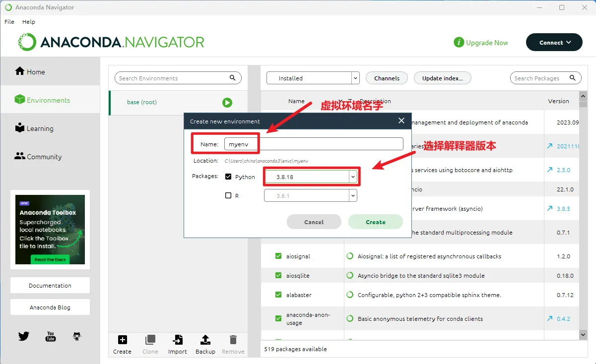Click the update arrow beside version 2.5.0
This screenshot has height=364, width=596.
[550, 170]
